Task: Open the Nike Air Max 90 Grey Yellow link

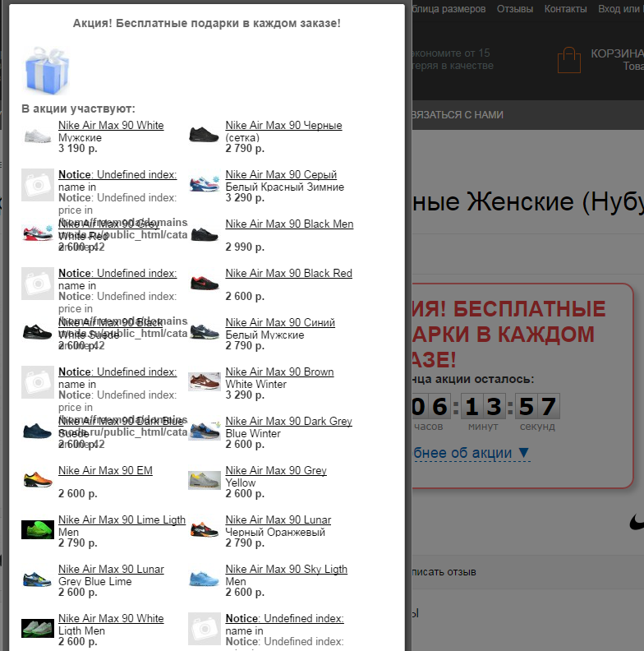Action: pyautogui.click(x=276, y=477)
